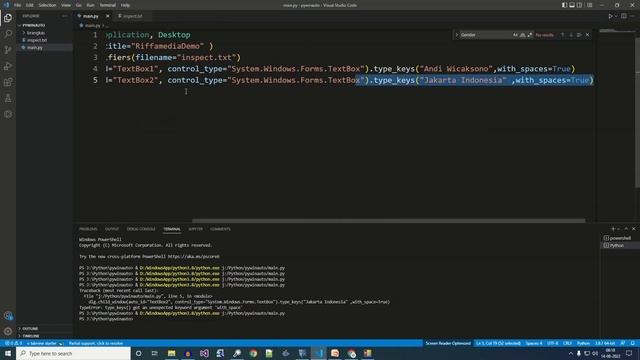Open the Accounts icon in the activity bar

pyautogui.click(x=8, y=316)
